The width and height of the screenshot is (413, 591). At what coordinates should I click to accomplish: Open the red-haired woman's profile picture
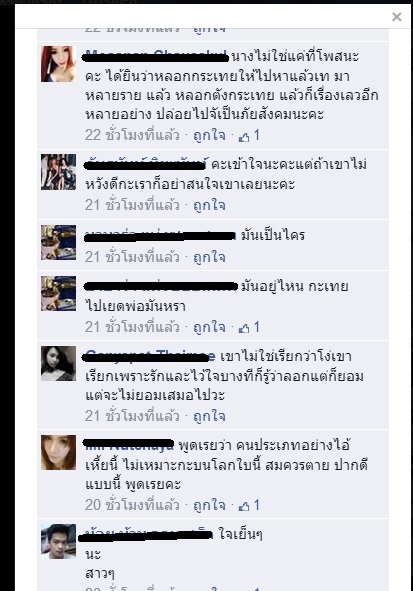point(58,64)
